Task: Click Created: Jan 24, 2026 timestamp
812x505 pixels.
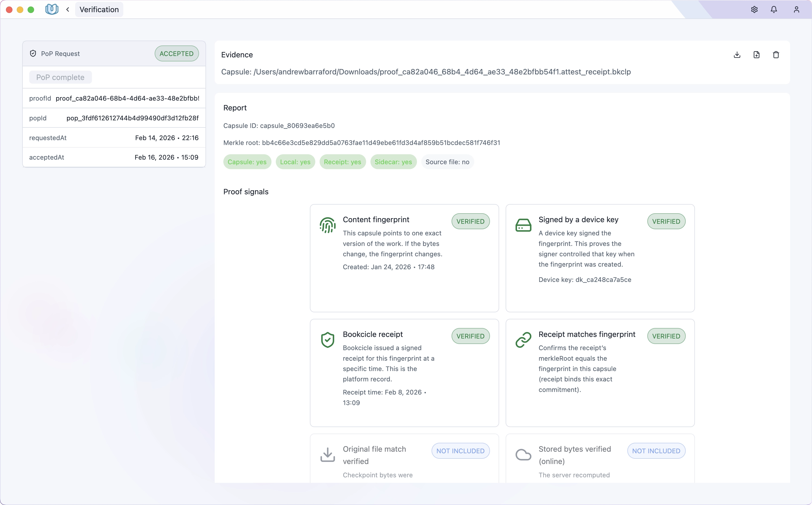Action: point(389,267)
